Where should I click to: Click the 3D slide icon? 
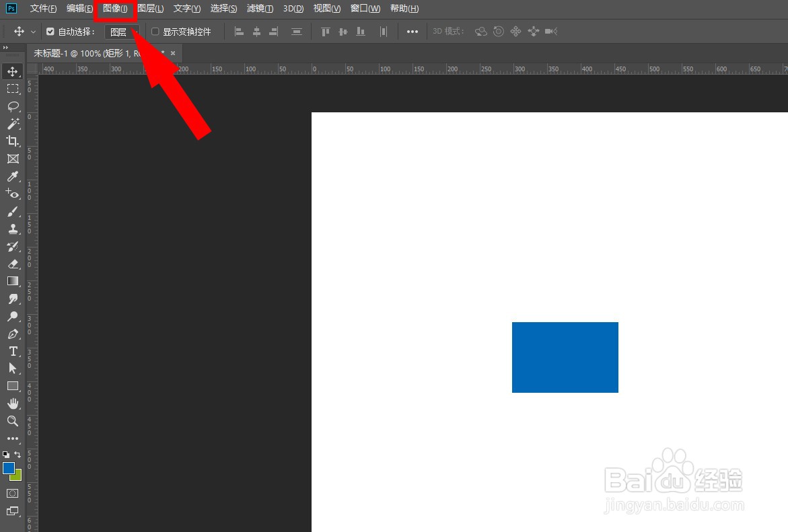533,32
